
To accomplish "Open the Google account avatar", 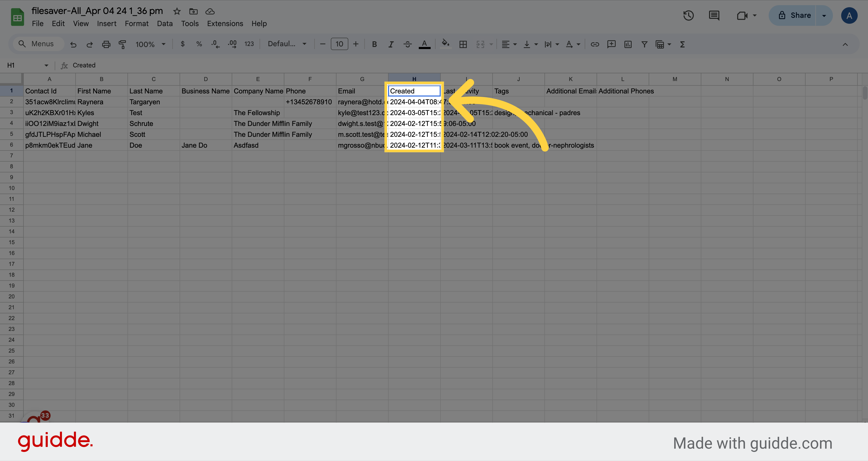I will [849, 15].
